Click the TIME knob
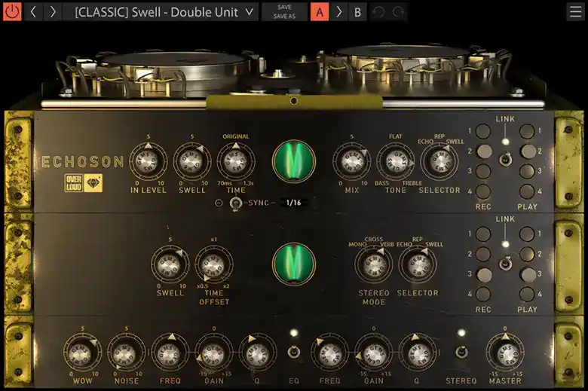This screenshot has height=391, width=588. pyautogui.click(x=235, y=161)
